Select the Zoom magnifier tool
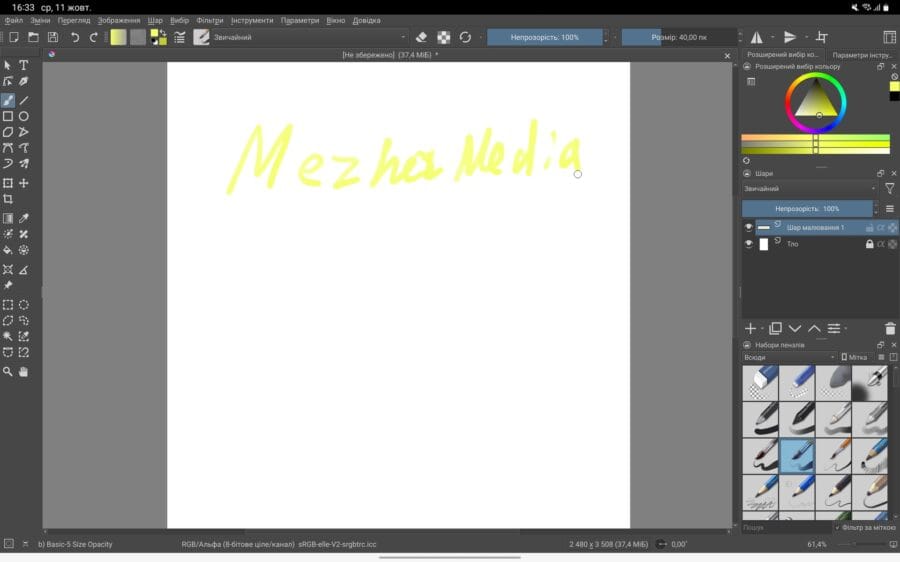900x562 pixels. click(7, 372)
